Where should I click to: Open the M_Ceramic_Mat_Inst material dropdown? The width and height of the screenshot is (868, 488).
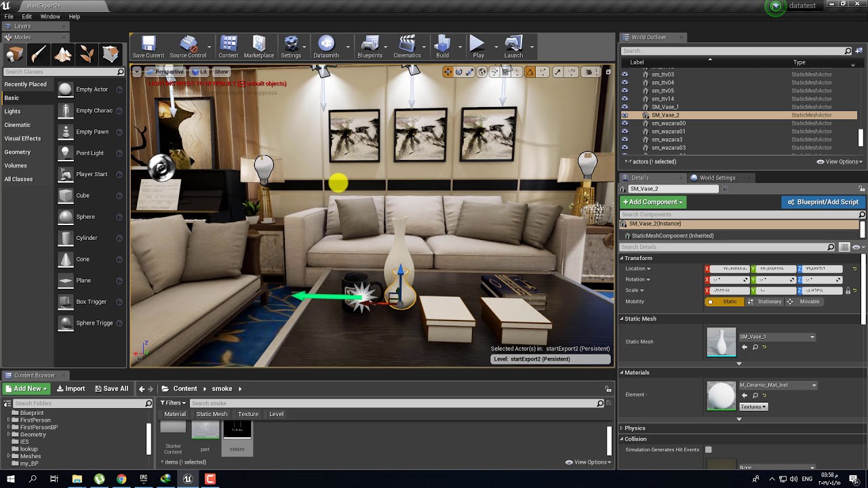(x=778, y=385)
